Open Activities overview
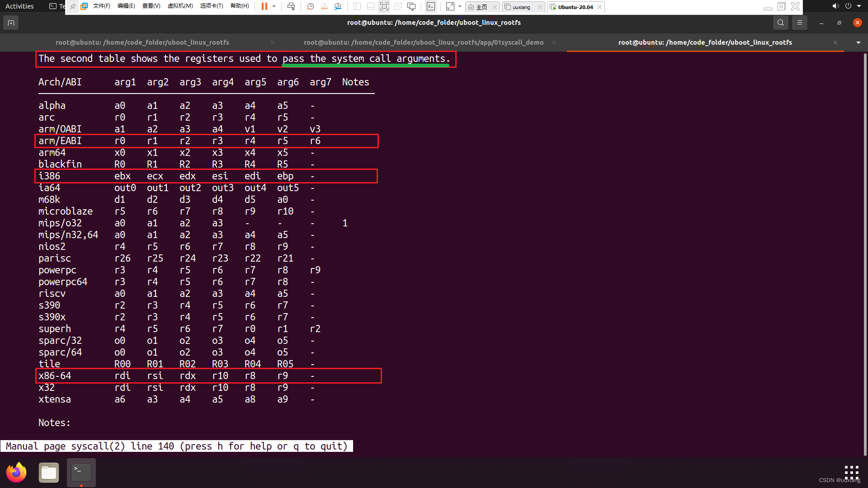Viewport: 868px width, 488px height. (19, 6)
